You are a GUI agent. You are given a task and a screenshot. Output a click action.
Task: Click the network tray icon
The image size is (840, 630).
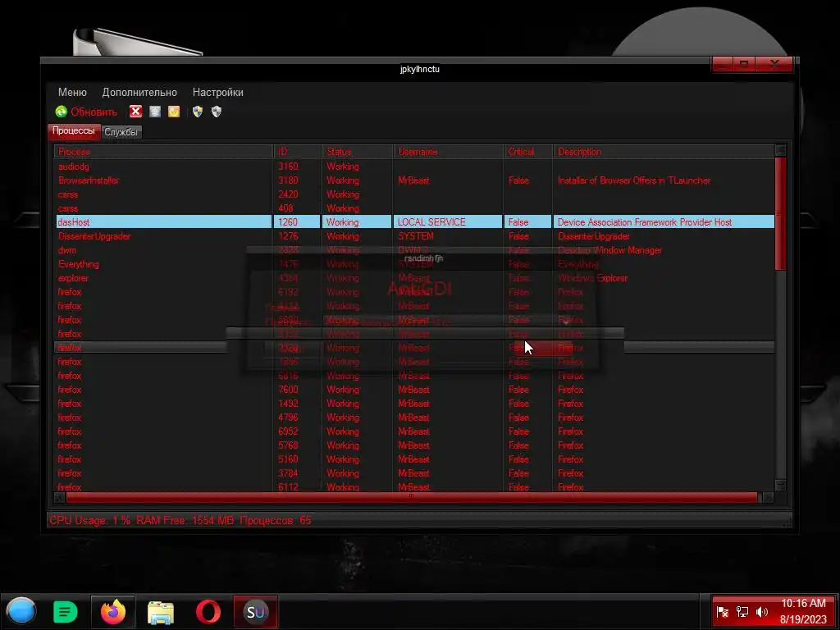(x=742, y=612)
